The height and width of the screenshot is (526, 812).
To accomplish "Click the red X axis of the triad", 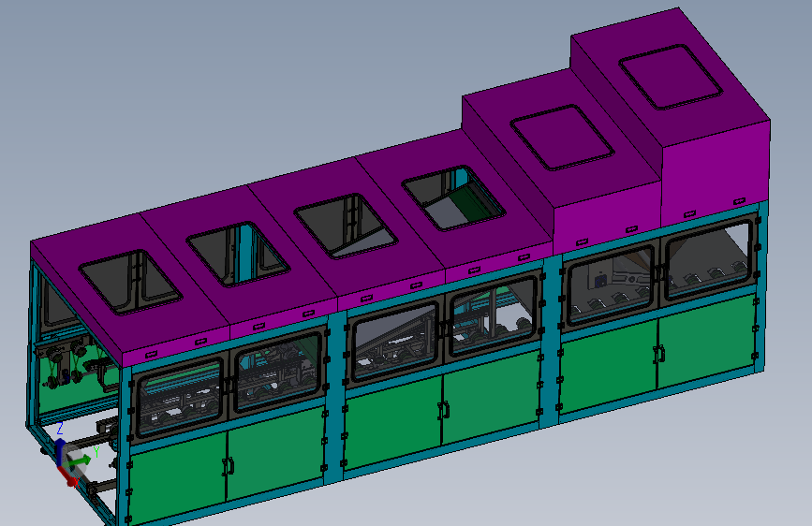I will [x=67, y=476].
